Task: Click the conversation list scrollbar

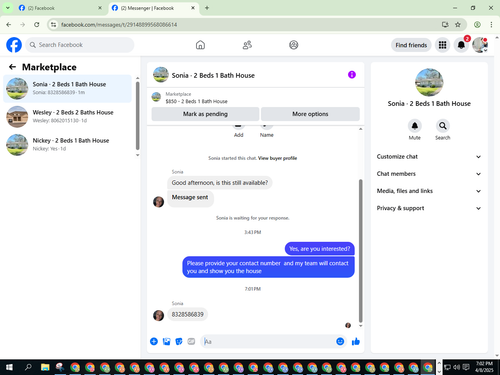Action: pos(137,116)
